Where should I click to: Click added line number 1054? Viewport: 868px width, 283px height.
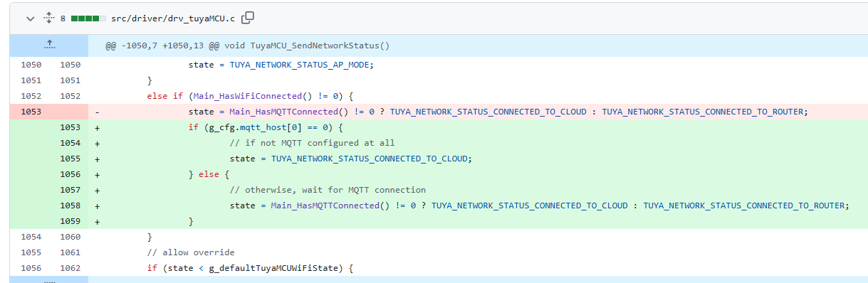70,143
